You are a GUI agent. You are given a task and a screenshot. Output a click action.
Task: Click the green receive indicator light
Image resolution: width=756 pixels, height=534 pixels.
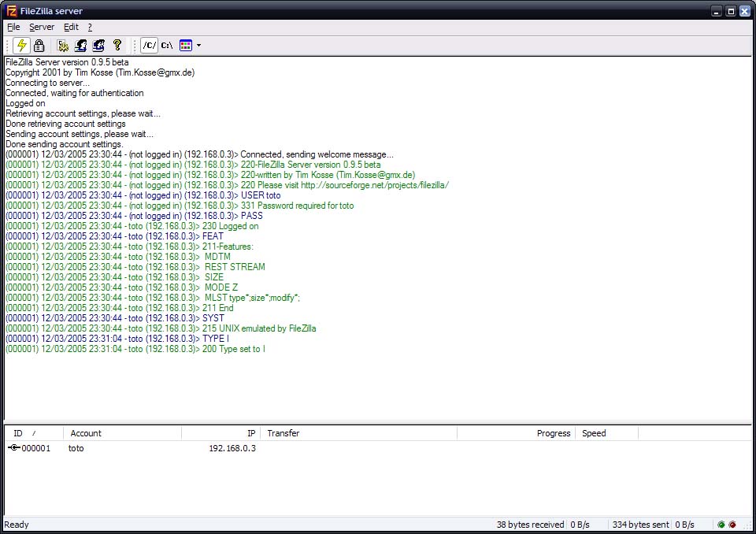tap(721, 525)
